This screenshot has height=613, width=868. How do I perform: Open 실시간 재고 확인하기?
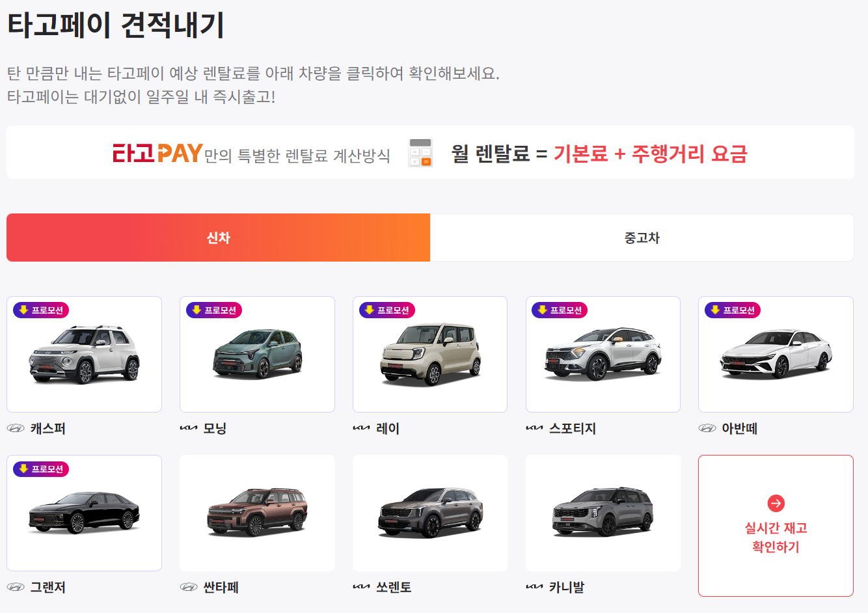[776, 526]
